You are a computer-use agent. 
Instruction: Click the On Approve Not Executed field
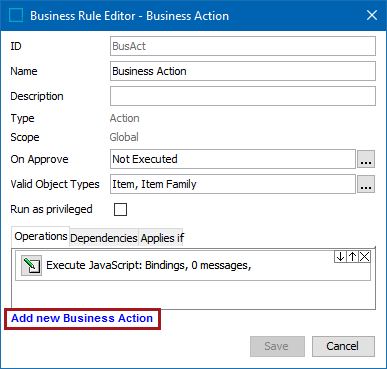pos(233,159)
